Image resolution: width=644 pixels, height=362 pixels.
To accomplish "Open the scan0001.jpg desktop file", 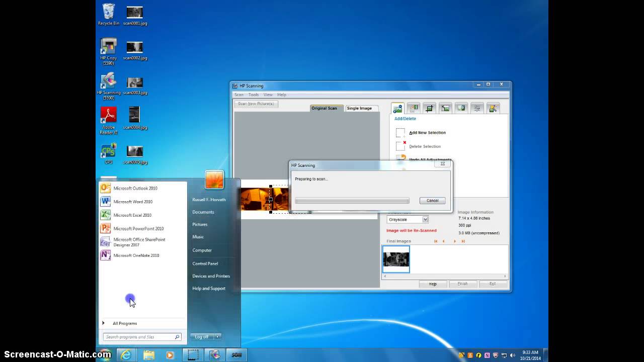I will pos(135,16).
